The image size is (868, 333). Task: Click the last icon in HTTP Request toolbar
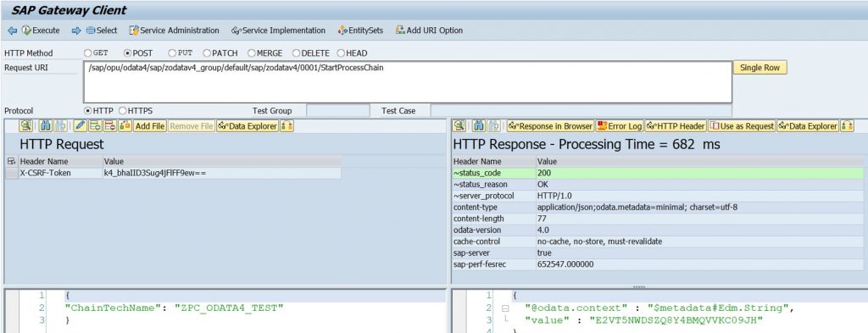(x=287, y=126)
